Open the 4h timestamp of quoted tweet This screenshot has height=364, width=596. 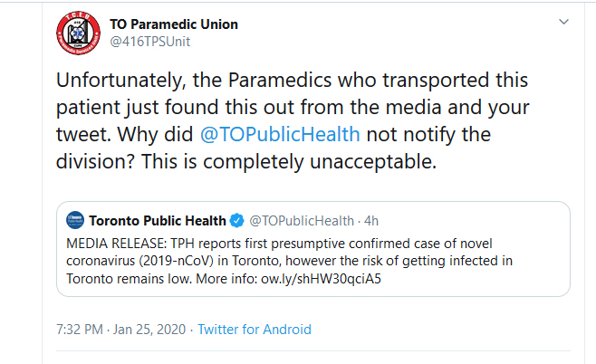pos(371,221)
